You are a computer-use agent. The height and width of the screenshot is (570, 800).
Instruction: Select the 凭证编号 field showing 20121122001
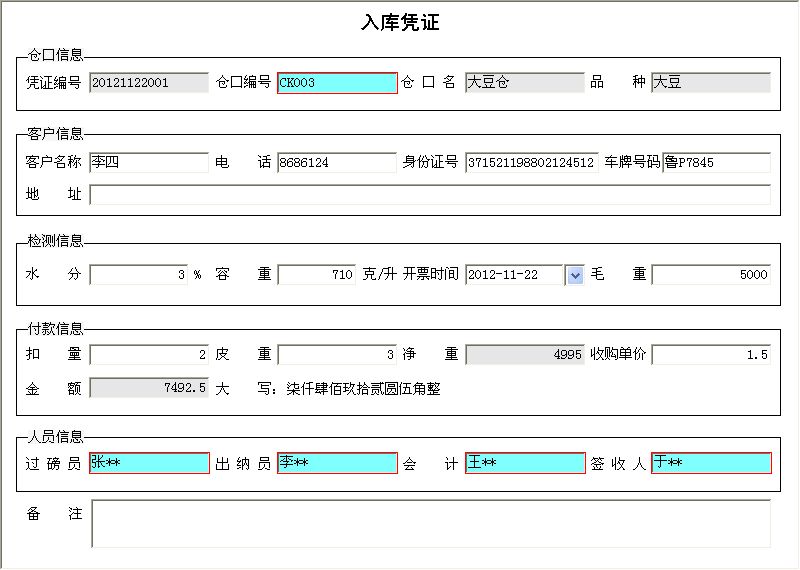(x=149, y=83)
